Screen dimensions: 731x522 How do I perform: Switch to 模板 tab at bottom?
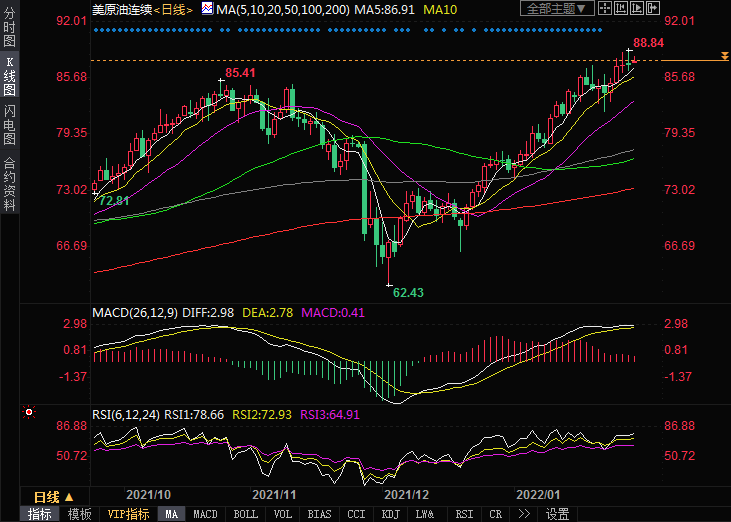tap(79, 514)
